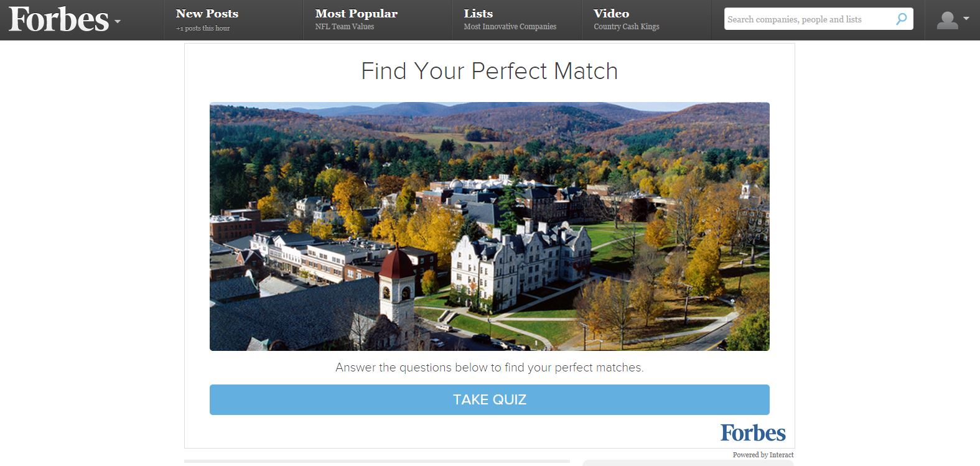Viewport: 980px width, 466px height.
Task: Open the user profile avatar icon
Action: pos(947,20)
